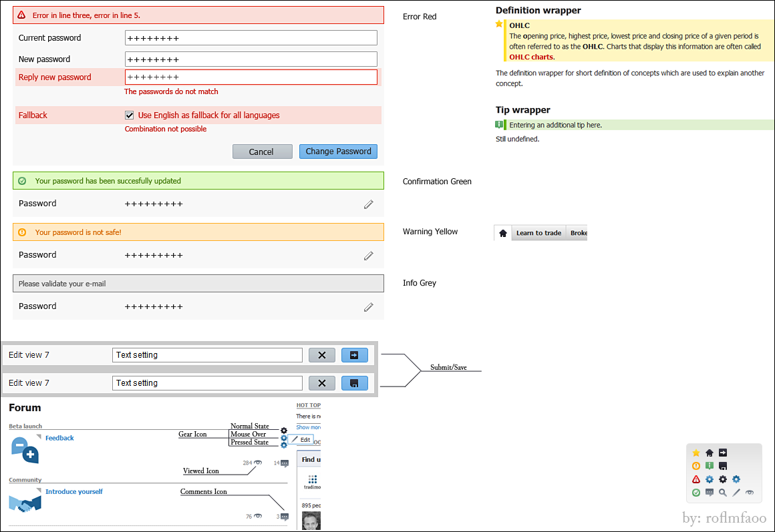Click the gray corner triangle beside Feedback

[x=39, y=437]
